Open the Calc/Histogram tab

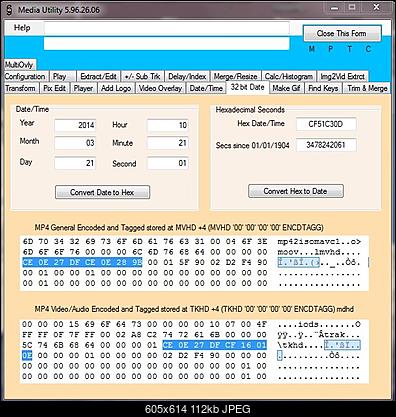coord(289,76)
